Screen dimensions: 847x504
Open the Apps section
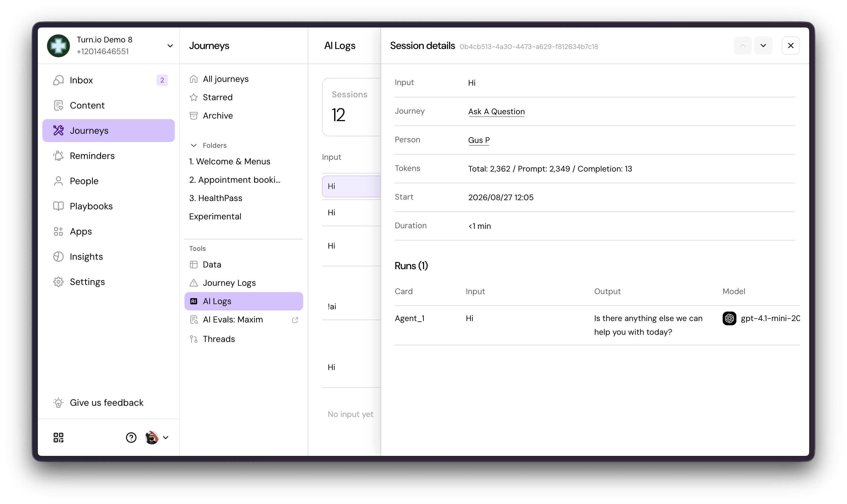[108, 231]
